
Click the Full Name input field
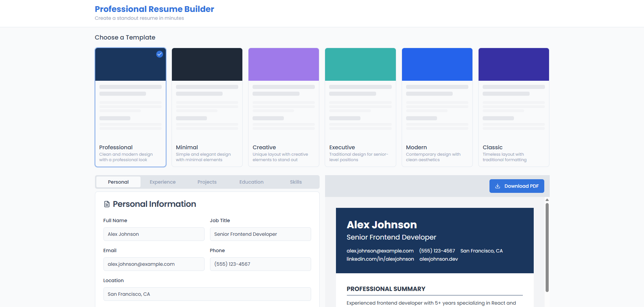(154, 234)
